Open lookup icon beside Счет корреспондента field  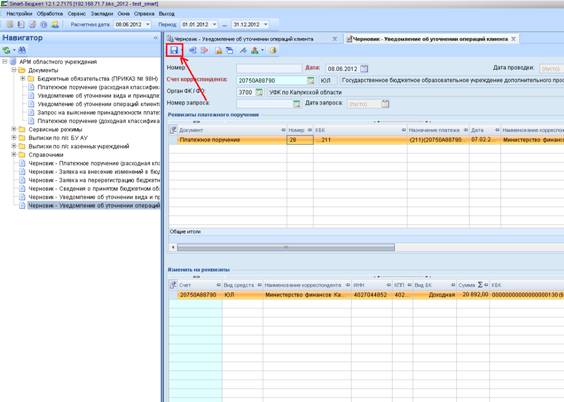[x=310, y=81]
